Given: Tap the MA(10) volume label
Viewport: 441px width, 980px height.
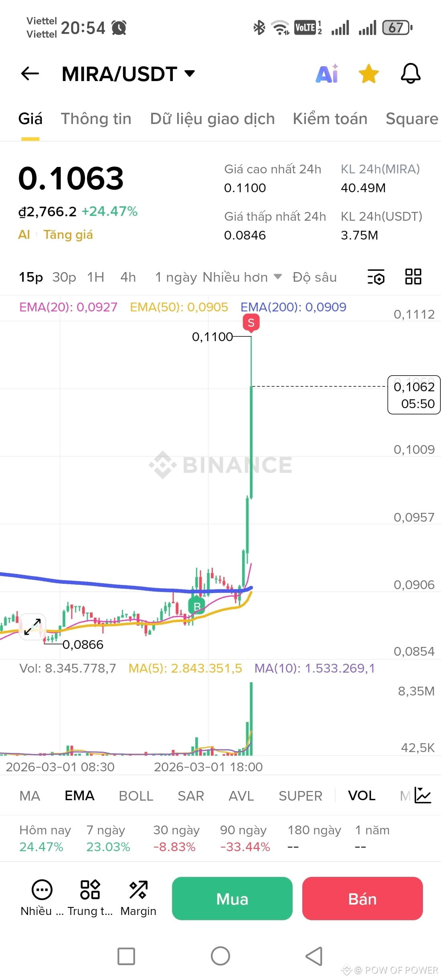Looking at the screenshot, I should (x=315, y=668).
